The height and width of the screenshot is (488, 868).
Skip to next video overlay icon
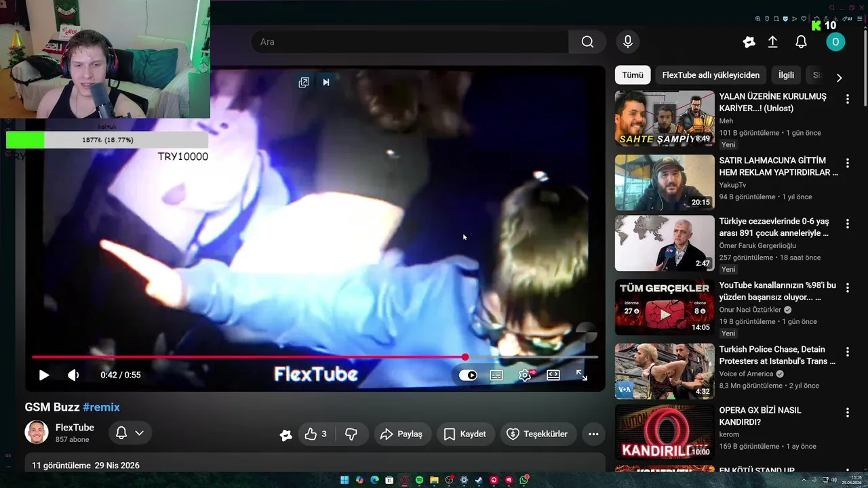[325, 82]
